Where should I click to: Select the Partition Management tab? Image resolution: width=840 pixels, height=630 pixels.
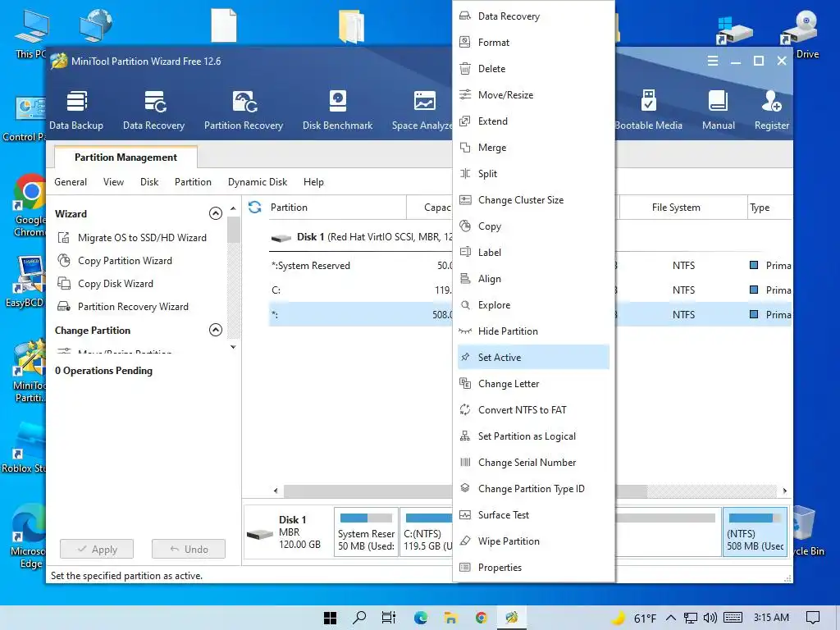coord(126,157)
